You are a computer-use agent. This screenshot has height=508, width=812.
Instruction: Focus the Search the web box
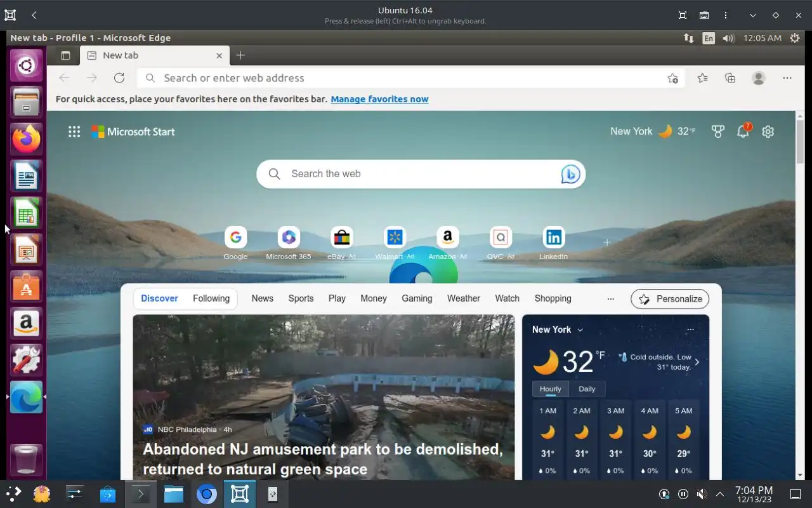coord(421,174)
